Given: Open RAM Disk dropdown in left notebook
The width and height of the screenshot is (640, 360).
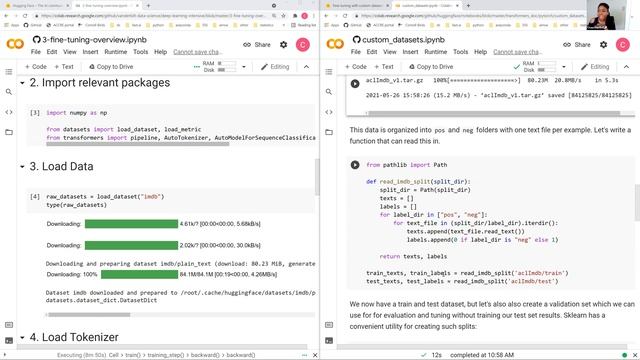Looking at the screenshot, I should (x=244, y=67).
